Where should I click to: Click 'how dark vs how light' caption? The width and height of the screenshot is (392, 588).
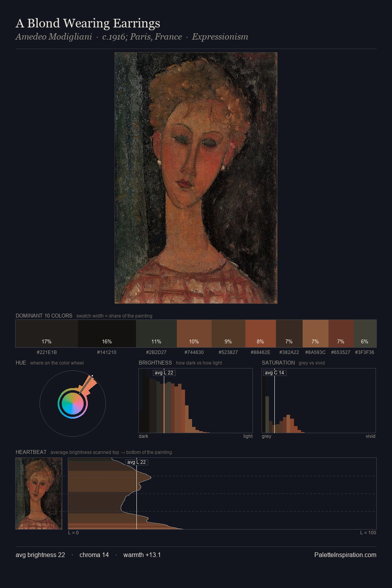click(x=199, y=363)
